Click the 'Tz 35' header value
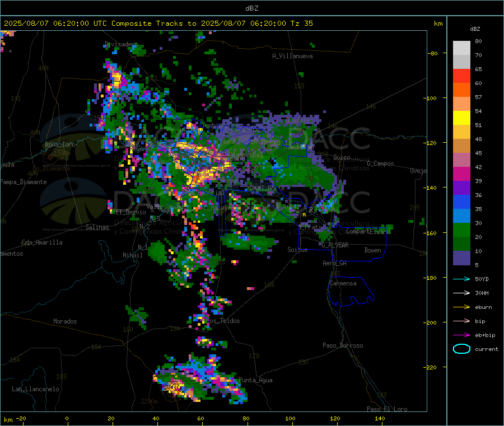504x426 pixels. (x=301, y=24)
